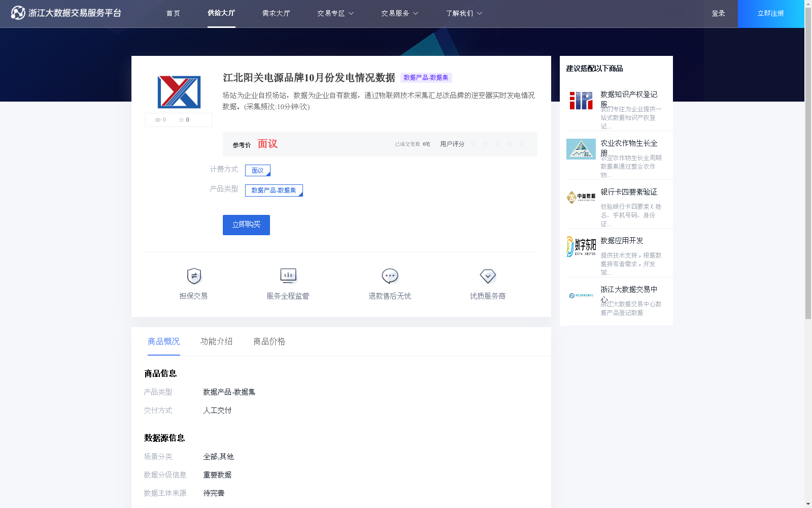812x508 pixels.
Task: Switch to the 商品概况 tab
Action: point(164,341)
